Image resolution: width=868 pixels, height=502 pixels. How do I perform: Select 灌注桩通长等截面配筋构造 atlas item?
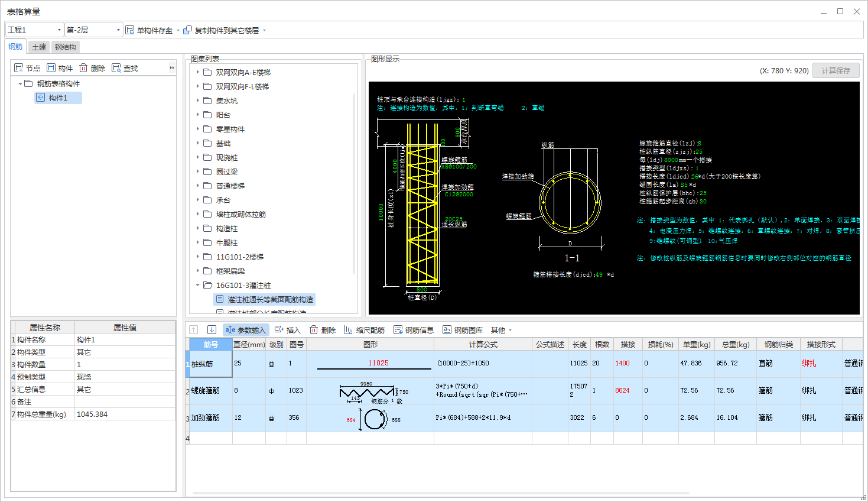coord(264,300)
